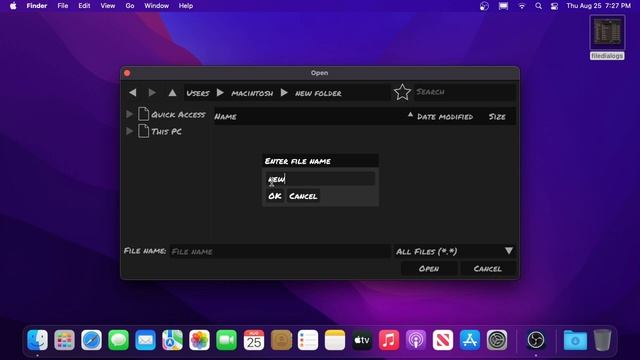This screenshot has width=640, height=360.
Task: Sort by Name column header
Action: (x=225, y=117)
